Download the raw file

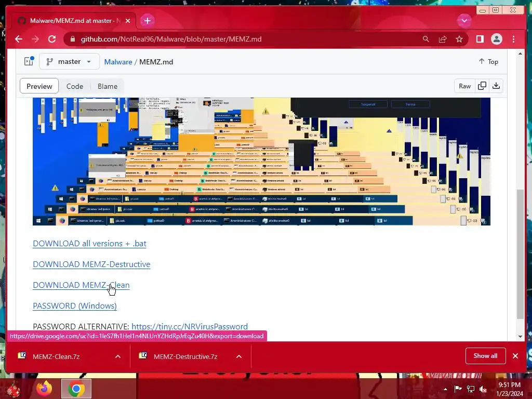(496, 86)
